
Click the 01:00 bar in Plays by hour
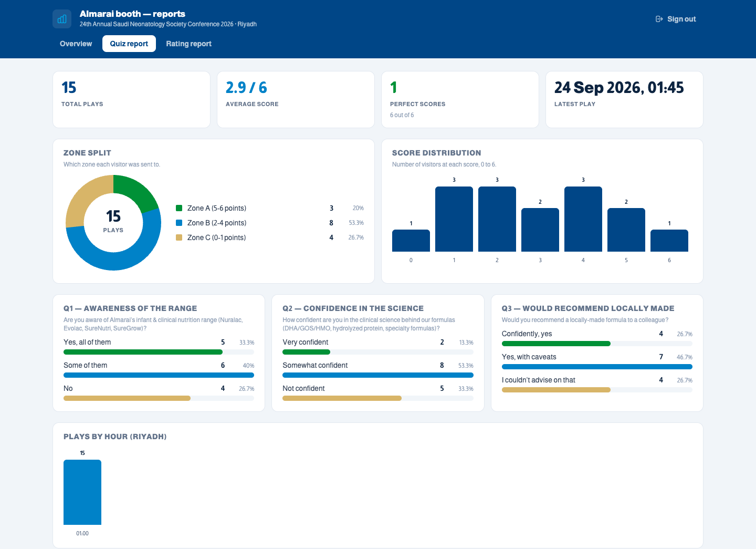point(82,492)
